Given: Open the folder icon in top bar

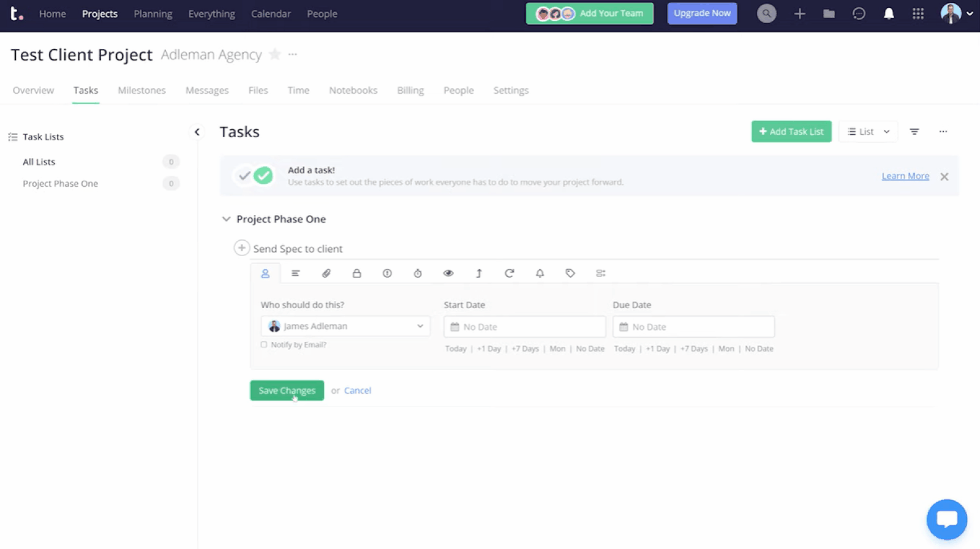Looking at the screenshot, I should [829, 13].
